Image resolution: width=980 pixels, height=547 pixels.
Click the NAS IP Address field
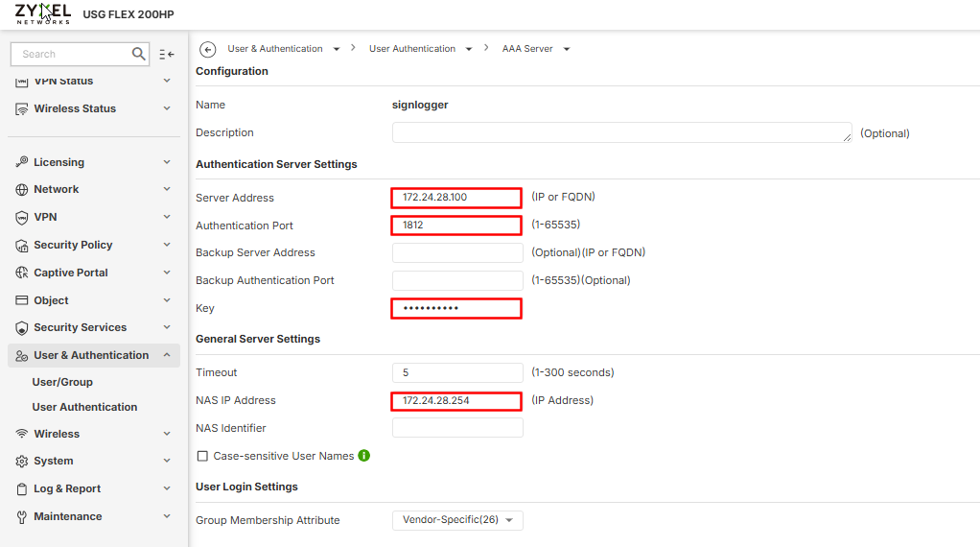456,401
